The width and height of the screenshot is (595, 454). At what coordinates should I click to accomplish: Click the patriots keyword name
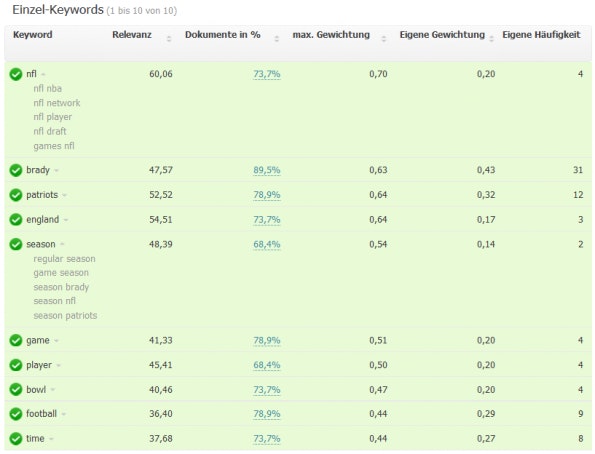(x=42, y=195)
